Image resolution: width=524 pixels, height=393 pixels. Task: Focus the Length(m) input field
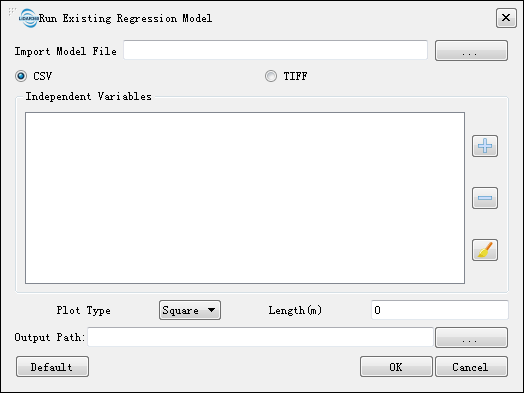coord(440,310)
